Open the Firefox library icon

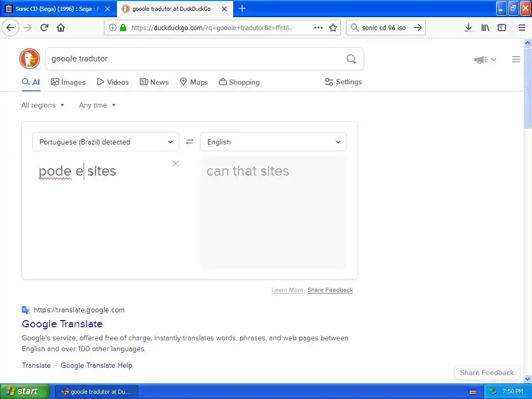point(485,28)
